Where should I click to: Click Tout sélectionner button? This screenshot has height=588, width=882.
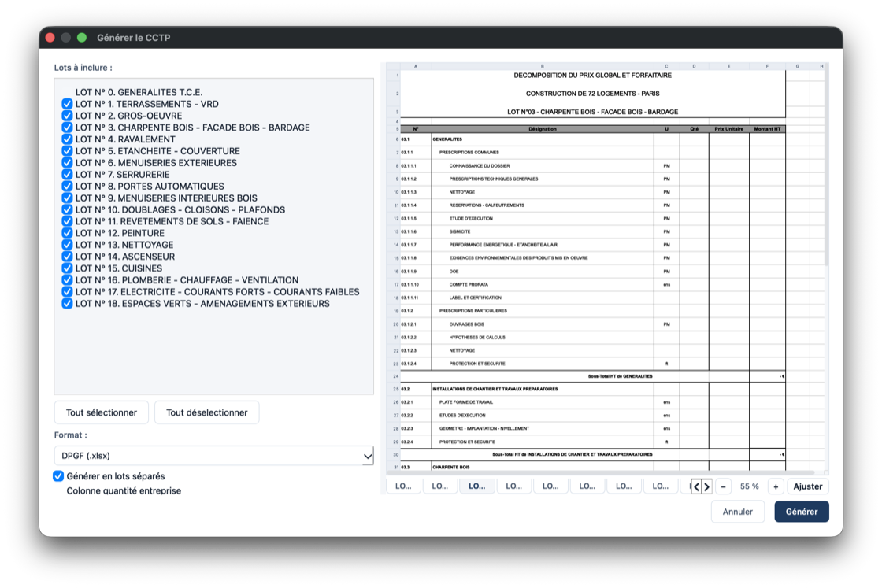pos(102,412)
